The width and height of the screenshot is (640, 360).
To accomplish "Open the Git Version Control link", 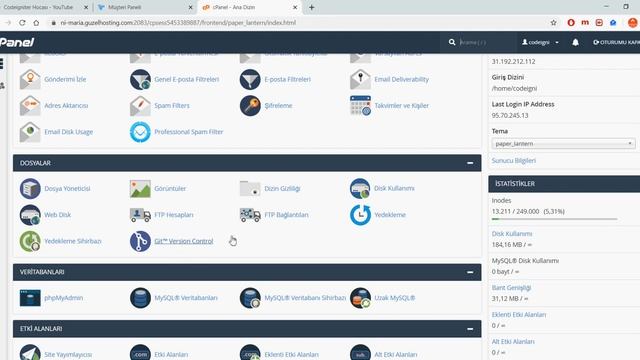I will click(184, 241).
